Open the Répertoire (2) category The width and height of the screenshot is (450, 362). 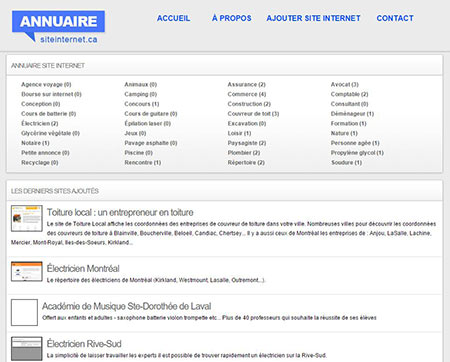tap(246, 162)
